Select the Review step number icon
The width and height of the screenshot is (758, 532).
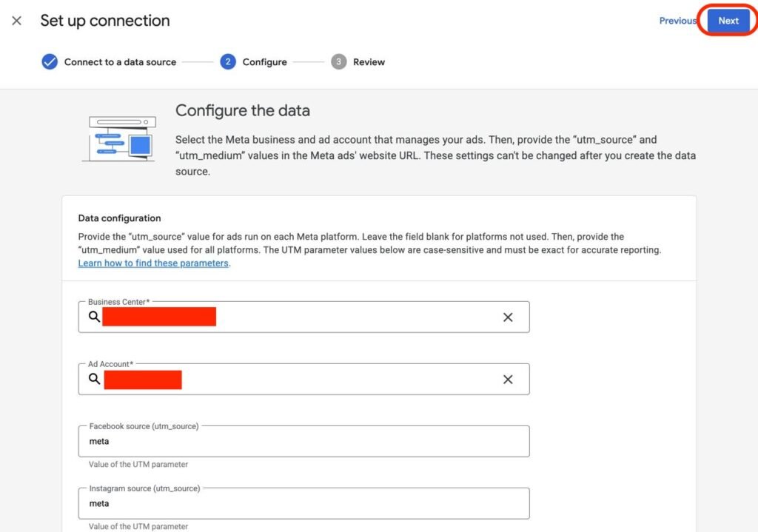338,62
